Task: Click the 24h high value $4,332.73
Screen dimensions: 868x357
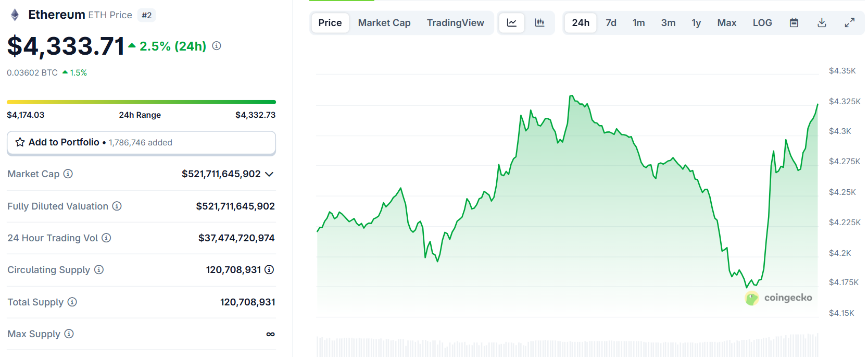Action: pos(255,115)
